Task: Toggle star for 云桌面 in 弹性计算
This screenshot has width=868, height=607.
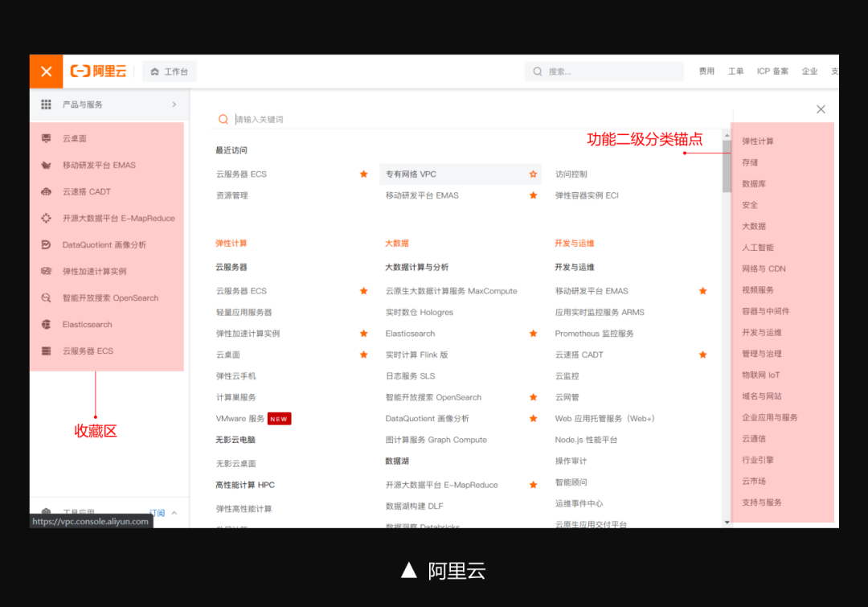Action: tap(364, 355)
